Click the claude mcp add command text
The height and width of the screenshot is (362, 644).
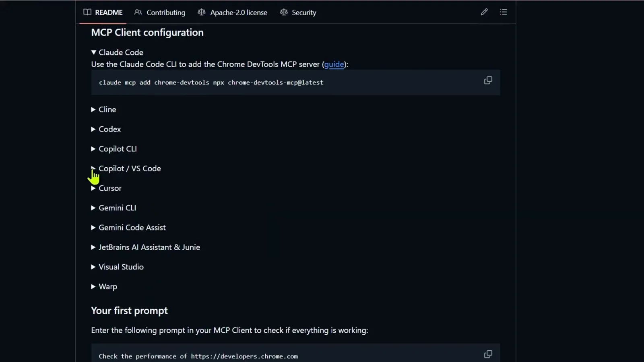click(x=211, y=82)
